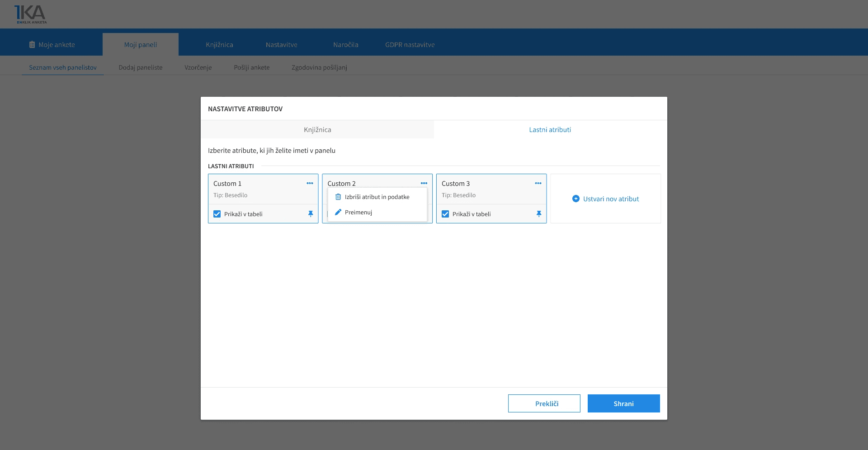Open the Vzorčenje subtab

point(198,67)
